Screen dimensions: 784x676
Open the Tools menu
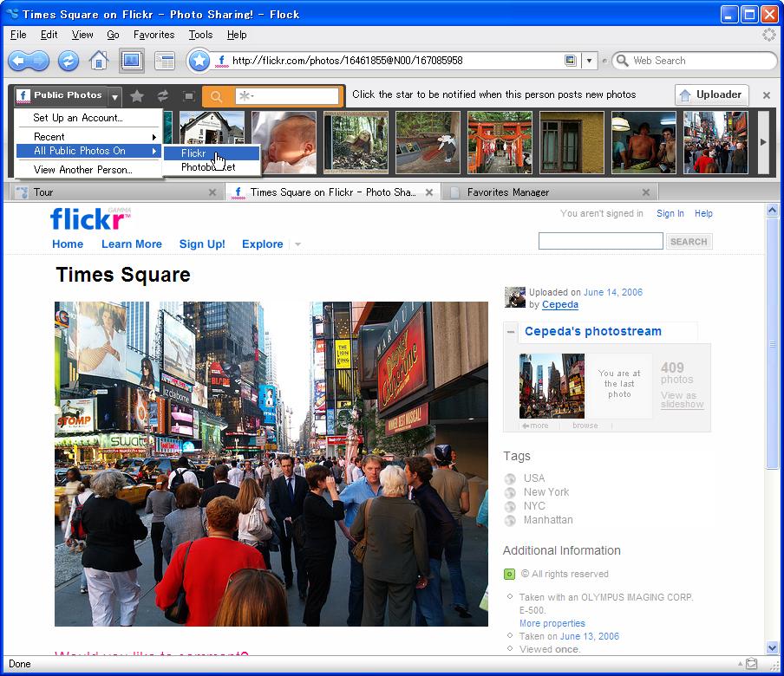tap(200, 35)
